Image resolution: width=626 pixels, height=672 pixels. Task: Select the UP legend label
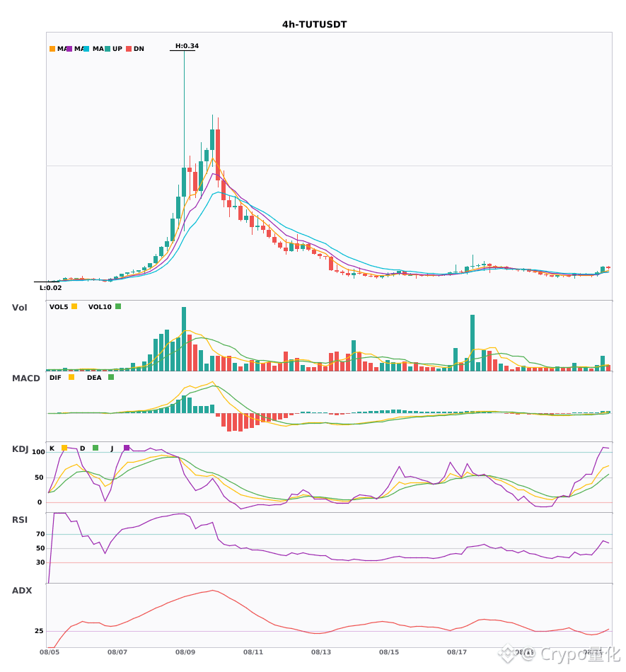pos(117,49)
